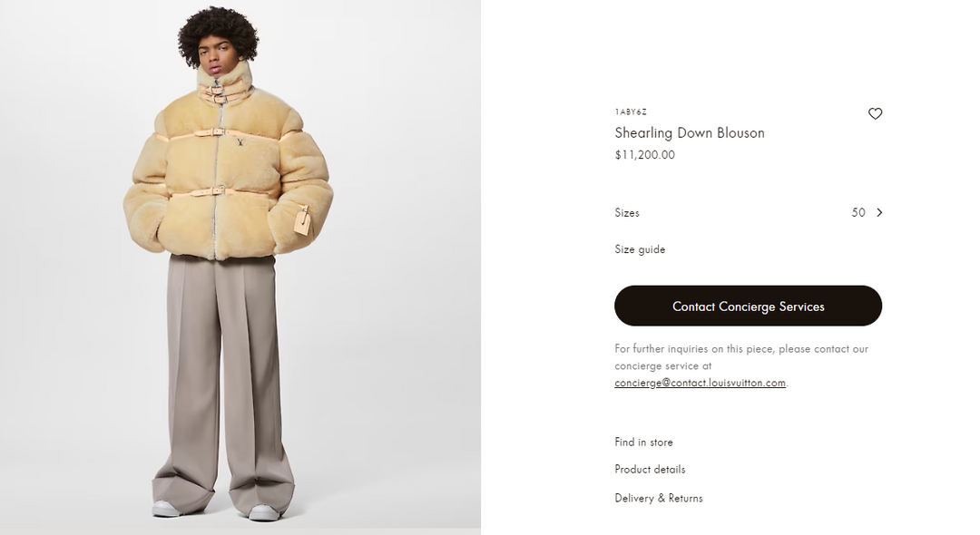Click the product code 1ABY6Z
The width and height of the screenshot is (980, 535).
tap(631, 112)
